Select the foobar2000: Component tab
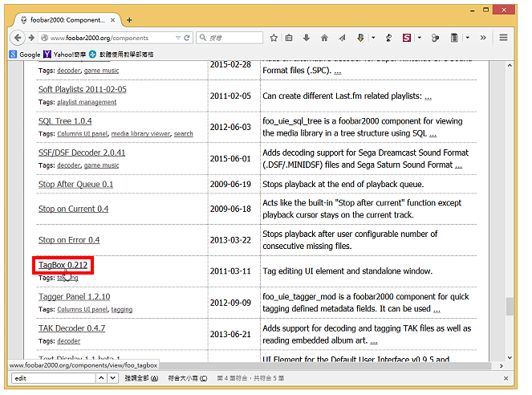 coord(67,20)
